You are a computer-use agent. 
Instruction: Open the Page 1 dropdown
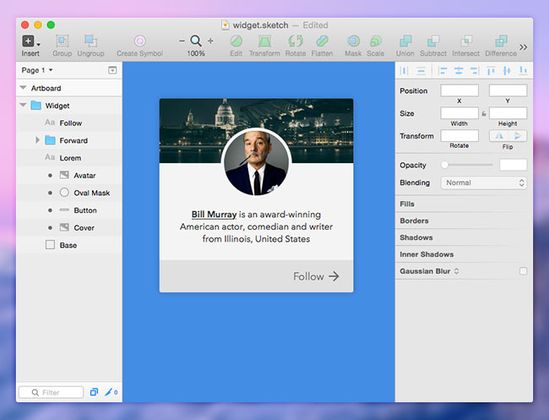tap(37, 70)
